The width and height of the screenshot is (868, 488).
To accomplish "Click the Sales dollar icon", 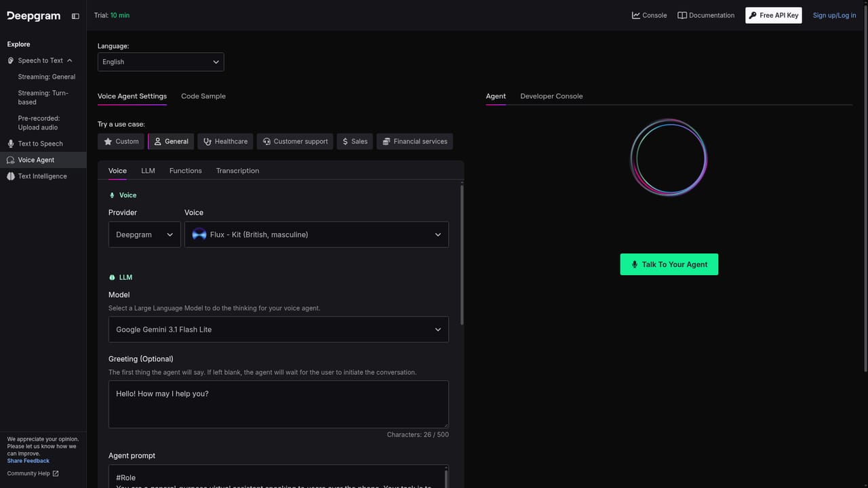I will 345,142.
